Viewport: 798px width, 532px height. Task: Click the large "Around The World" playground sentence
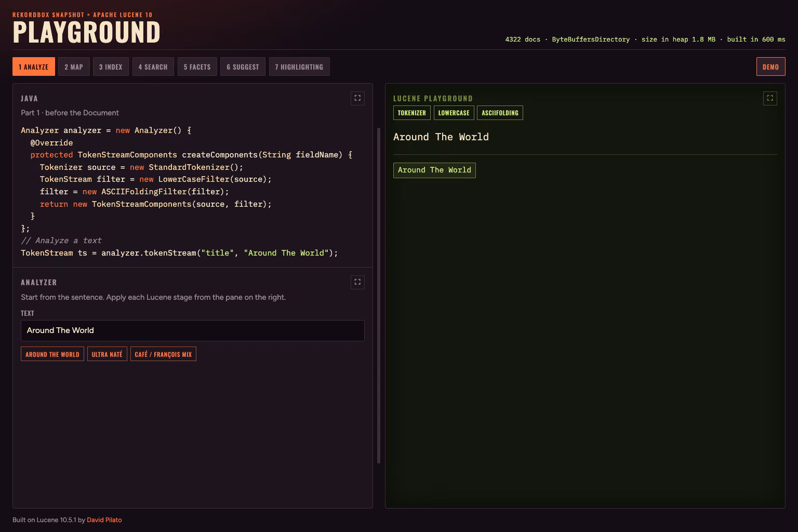441,137
